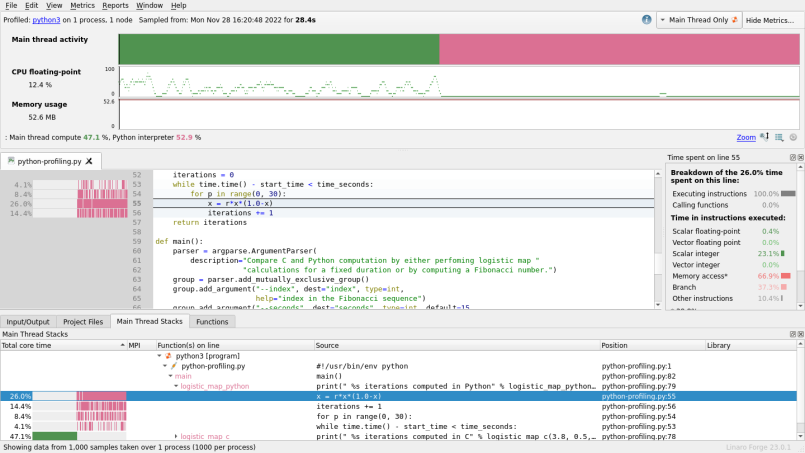Click the greyed-out reset time range icon
The width and height of the screenshot is (805, 453).
point(793,137)
